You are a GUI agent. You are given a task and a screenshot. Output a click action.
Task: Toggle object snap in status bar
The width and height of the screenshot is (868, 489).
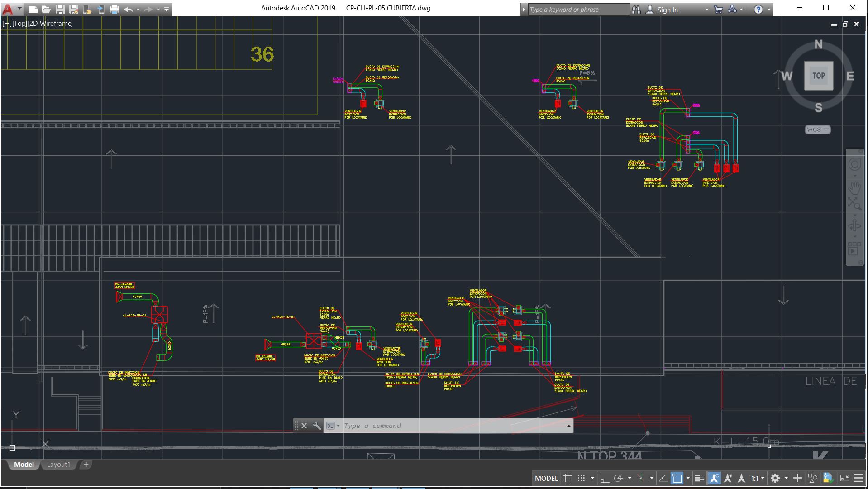click(677, 478)
